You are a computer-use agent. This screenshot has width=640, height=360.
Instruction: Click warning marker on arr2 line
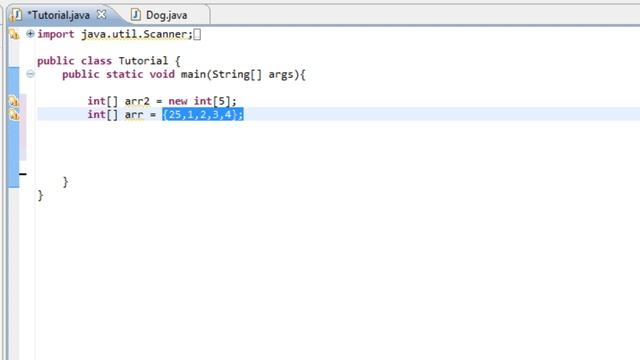pos(14,101)
